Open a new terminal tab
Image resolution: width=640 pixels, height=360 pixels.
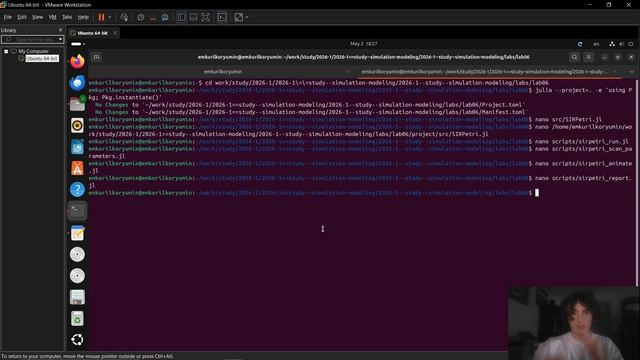point(97,58)
